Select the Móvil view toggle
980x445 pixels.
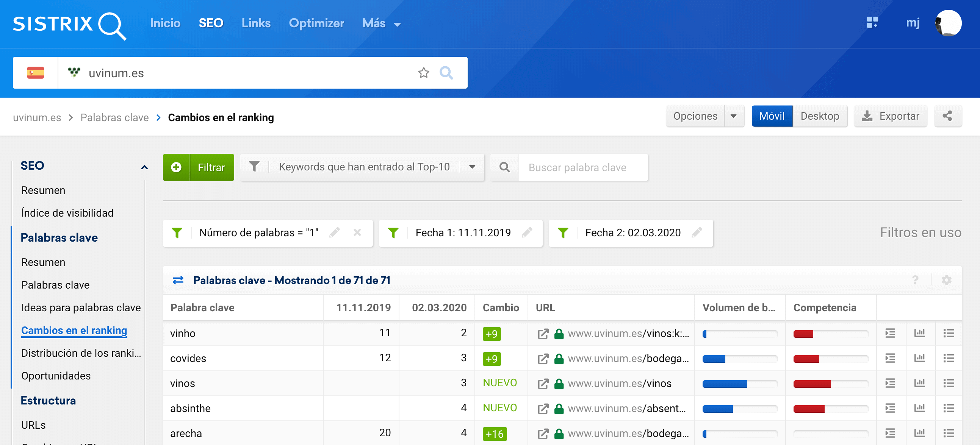772,116
